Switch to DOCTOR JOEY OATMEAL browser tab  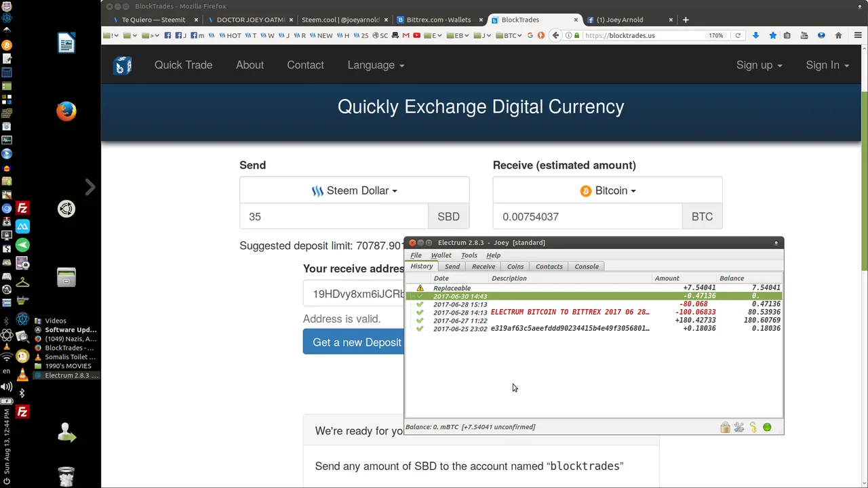click(250, 20)
